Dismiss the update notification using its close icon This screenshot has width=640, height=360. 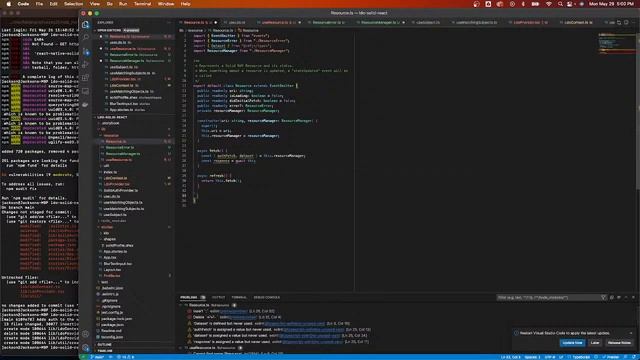click(631, 333)
